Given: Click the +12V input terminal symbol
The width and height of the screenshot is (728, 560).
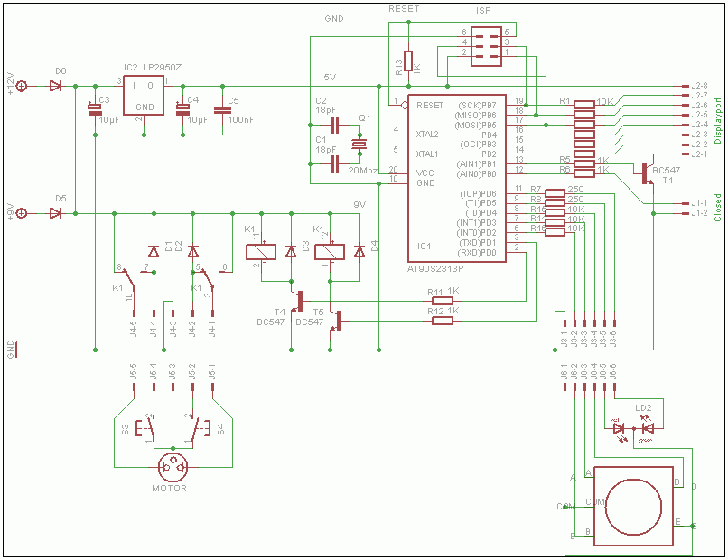Looking at the screenshot, I should click(x=22, y=86).
